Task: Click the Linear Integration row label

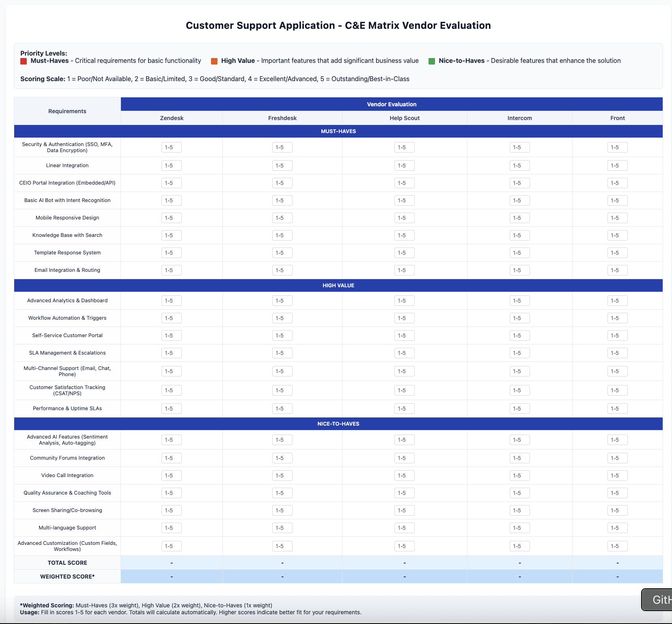Action: point(67,166)
